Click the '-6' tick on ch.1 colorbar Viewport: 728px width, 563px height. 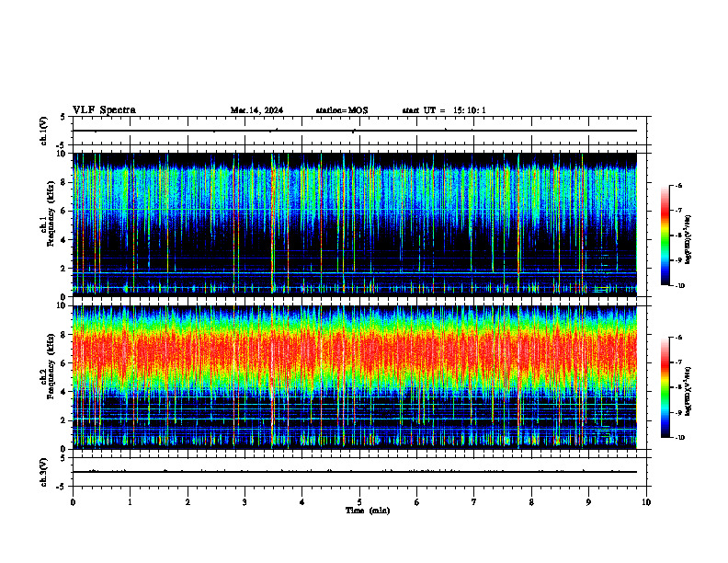pyautogui.click(x=678, y=185)
